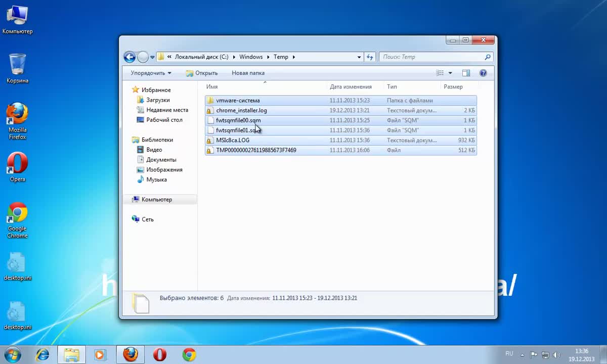607x364 pixels.
Task: Open the Упорядочить menu
Action: [151, 73]
